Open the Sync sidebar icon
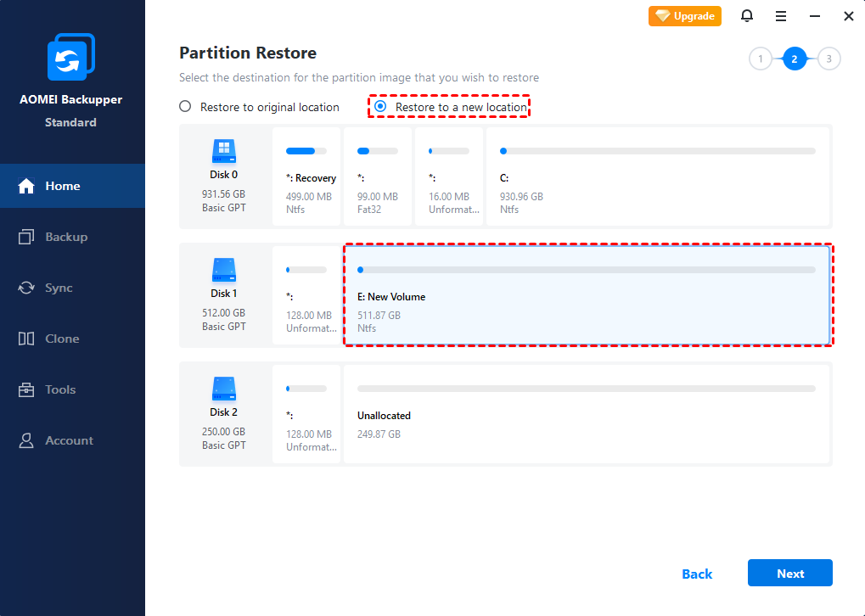This screenshot has width=865, height=616. [26, 288]
